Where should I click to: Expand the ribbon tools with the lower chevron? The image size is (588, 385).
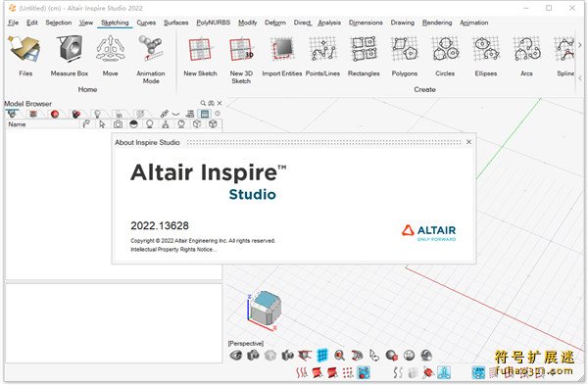(x=580, y=78)
